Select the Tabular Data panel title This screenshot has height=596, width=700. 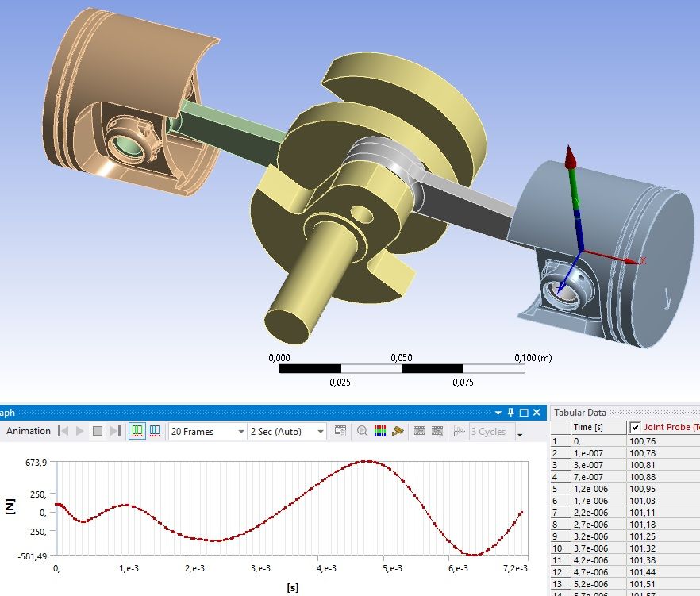click(x=580, y=412)
